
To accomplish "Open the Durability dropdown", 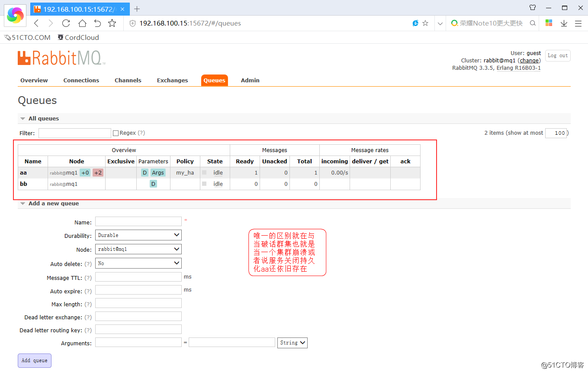I will pyautogui.click(x=138, y=235).
